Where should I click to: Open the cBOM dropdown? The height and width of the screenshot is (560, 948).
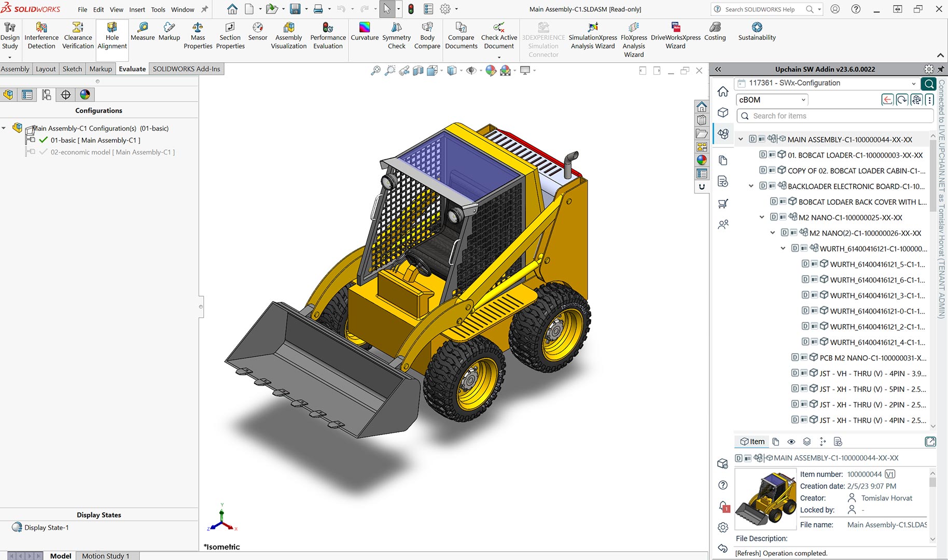coord(772,100)
